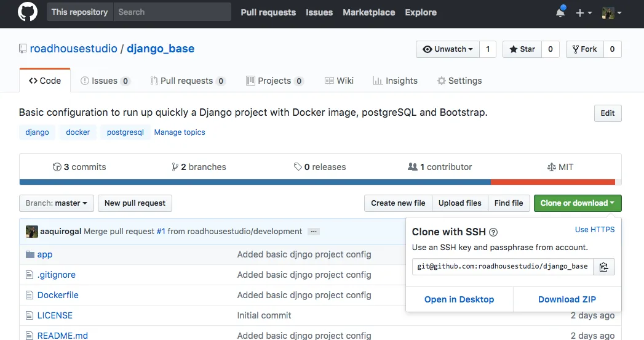Expand the commit message ellipsis button

(314, 232)
